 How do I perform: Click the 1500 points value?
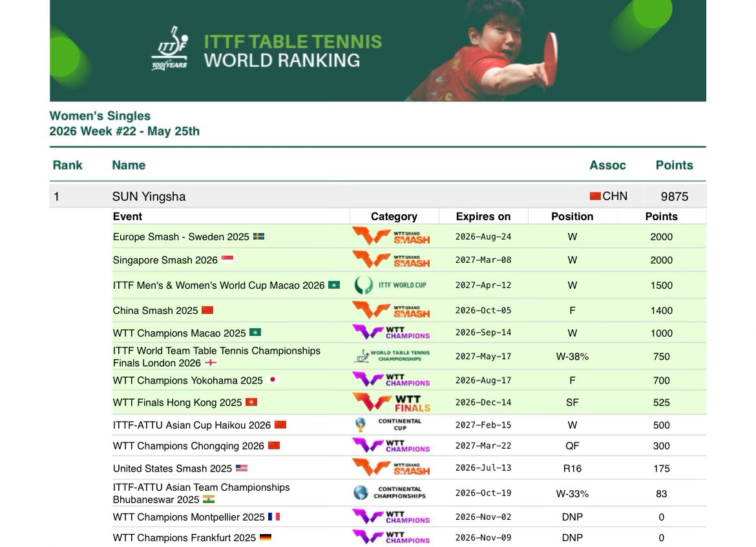662,285
